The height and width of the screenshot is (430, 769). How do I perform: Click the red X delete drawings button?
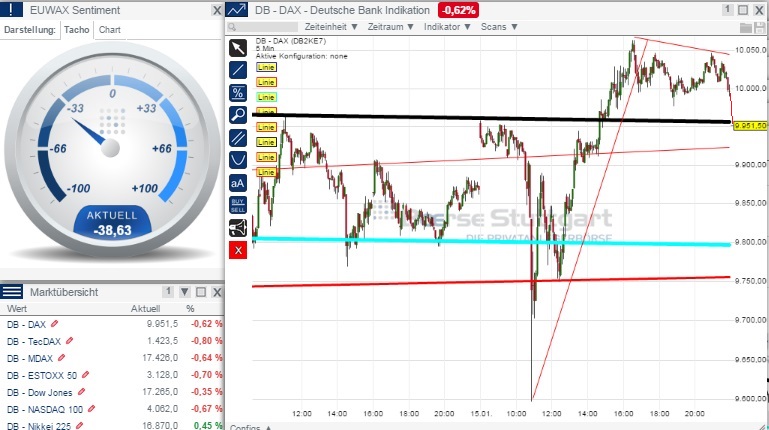pyautogui.click(x=238, y=251)
